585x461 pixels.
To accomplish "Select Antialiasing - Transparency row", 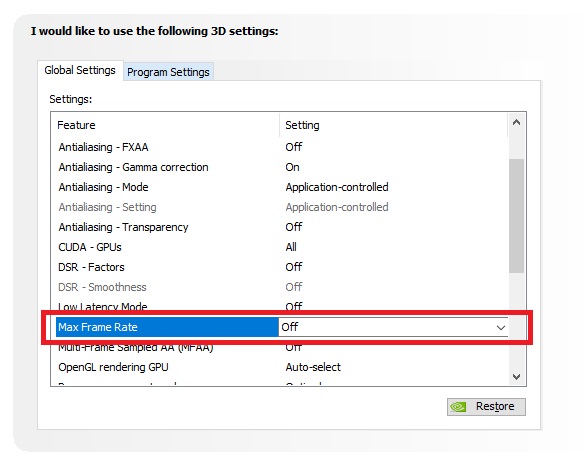I will pyautogui.click(x=282, y=227).
